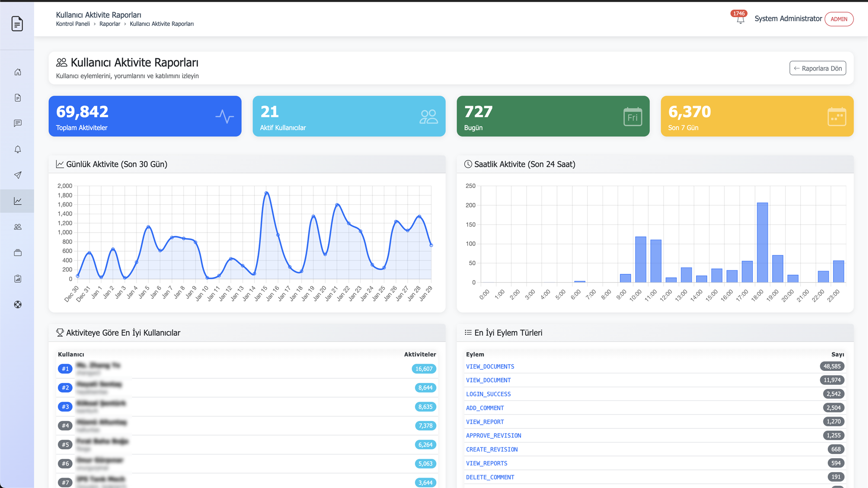Click the Jan 15 peak data point

[266, 193]
